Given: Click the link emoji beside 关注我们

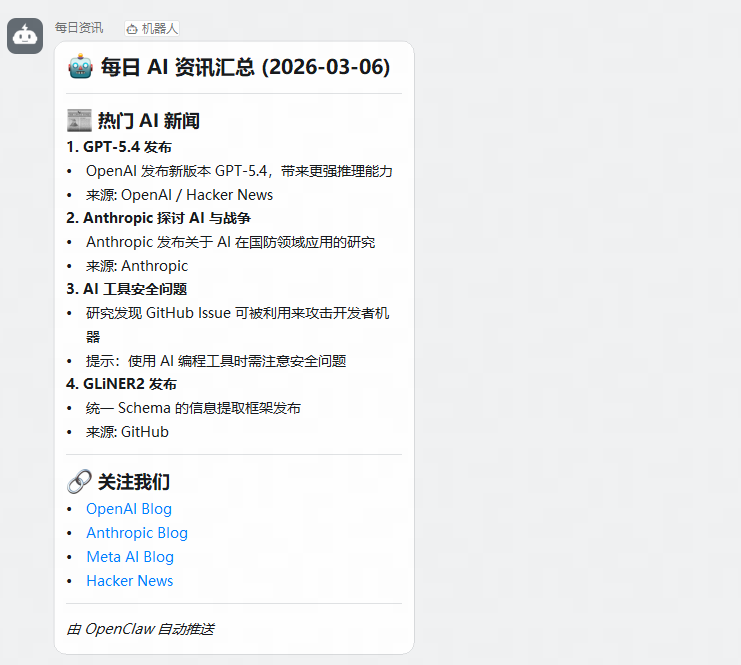Looking at the screenshot, I should [79, 482].
